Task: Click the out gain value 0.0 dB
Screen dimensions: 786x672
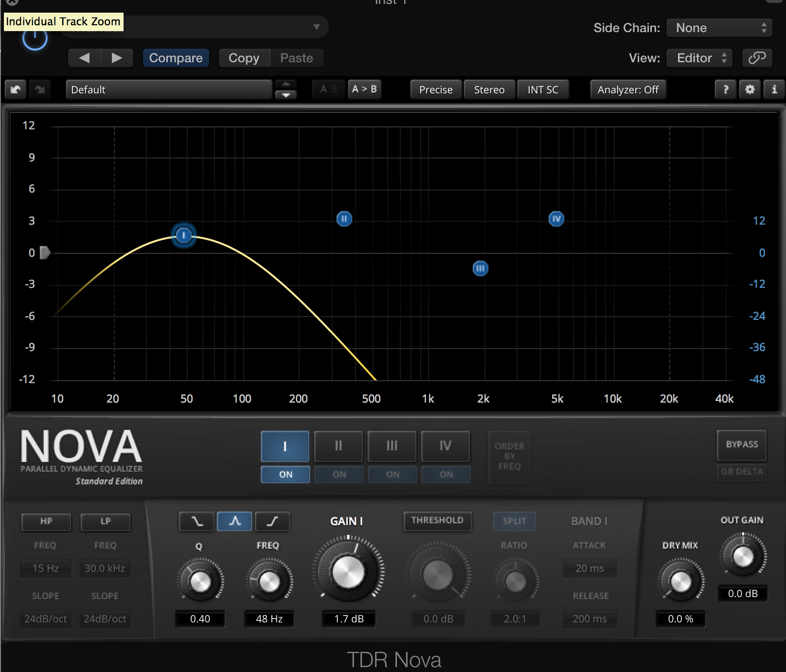Action: [x=743, y=593]
